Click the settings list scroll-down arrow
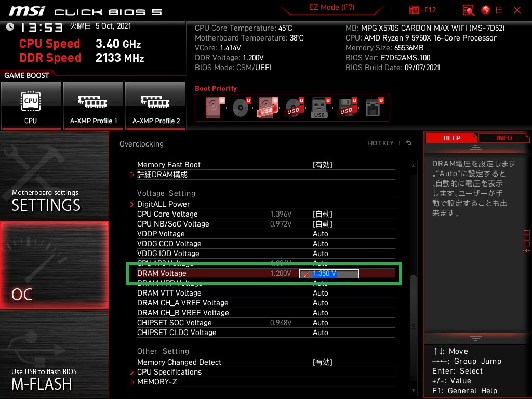 (413, 391)
